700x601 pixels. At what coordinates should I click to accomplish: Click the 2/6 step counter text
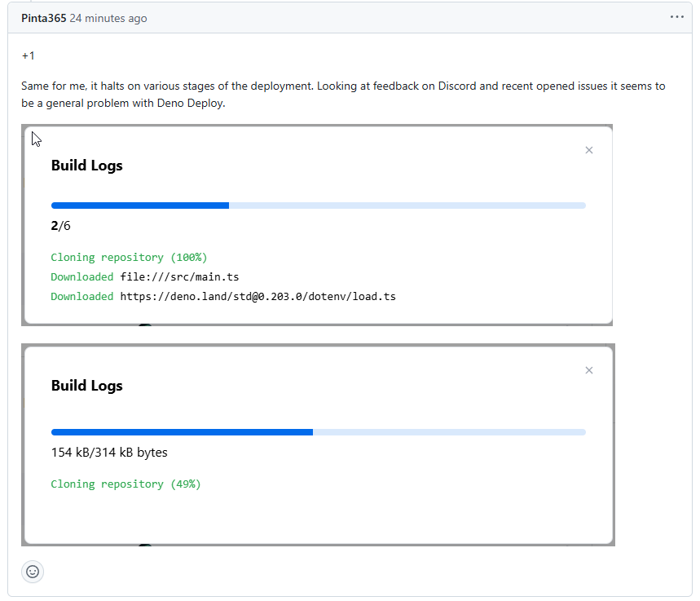(61, 226)
